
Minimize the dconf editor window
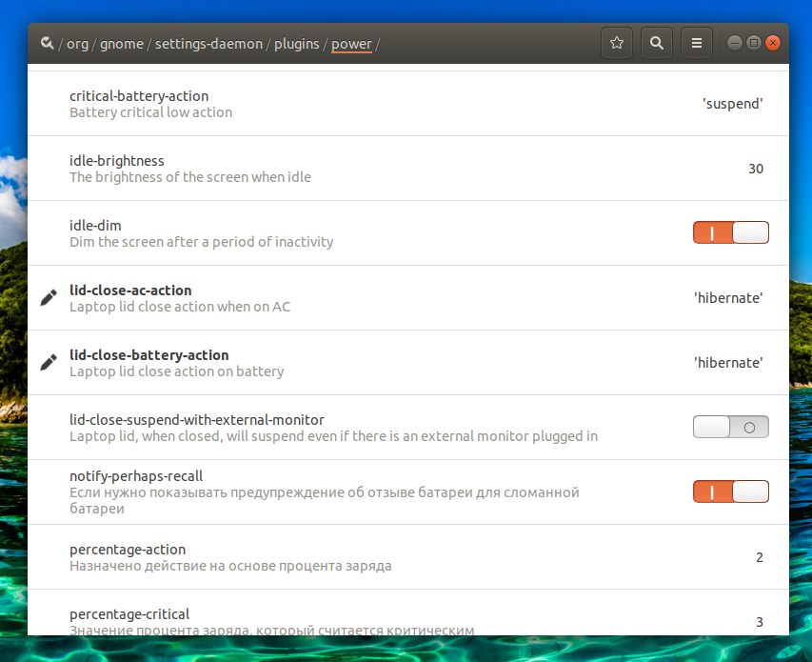coord(734,43)
